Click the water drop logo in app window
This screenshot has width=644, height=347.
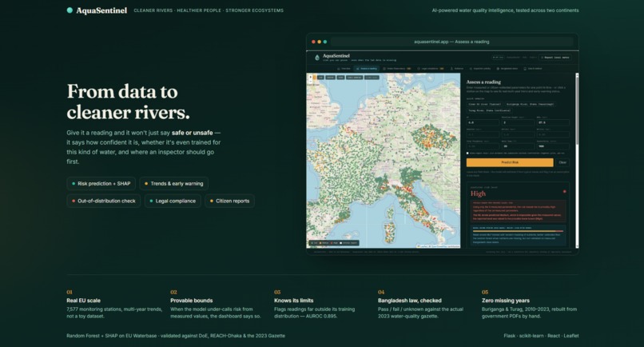317,58
